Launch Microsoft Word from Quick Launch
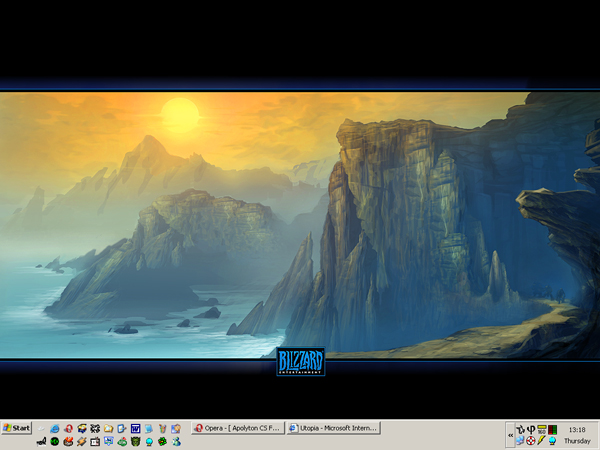 click(135, 429)
